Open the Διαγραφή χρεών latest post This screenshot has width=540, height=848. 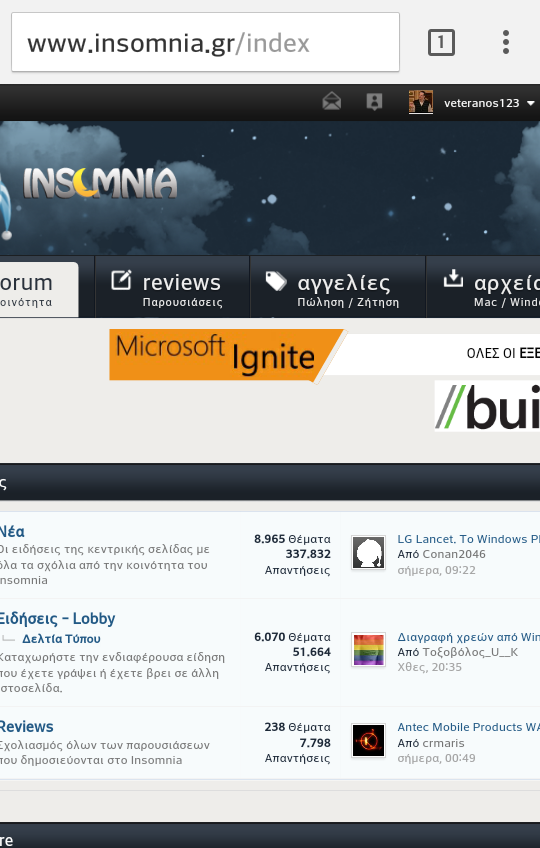pyautogui.click(x=468, y=637)
